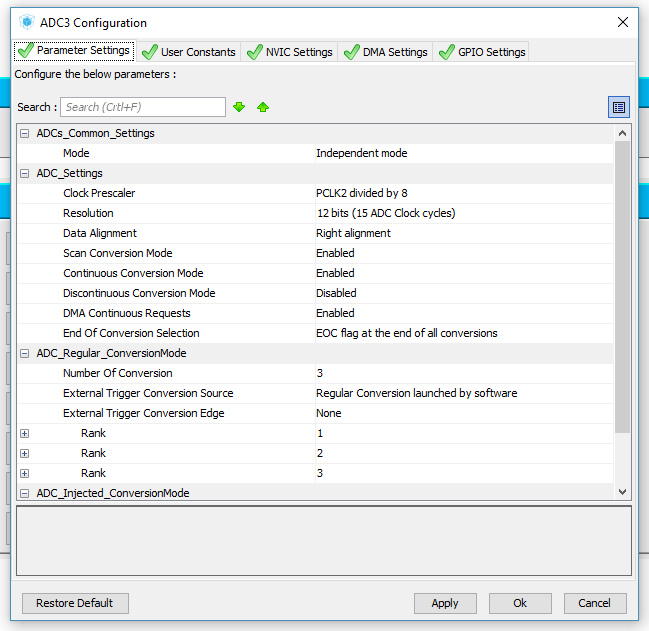This screenshot has height=631, width=649.
Task: Click the ADC3 Configuration title bar icon
Action: click(x=26, y=22)
